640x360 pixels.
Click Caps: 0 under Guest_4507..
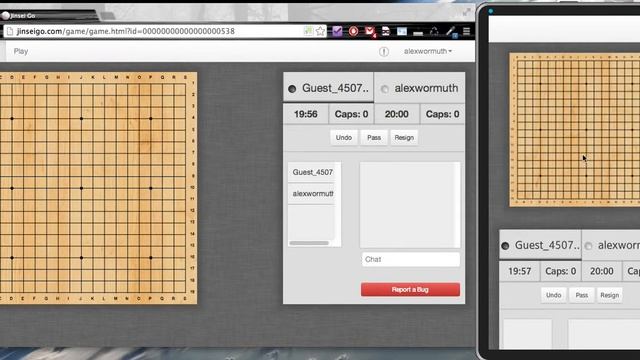[351, 114]
